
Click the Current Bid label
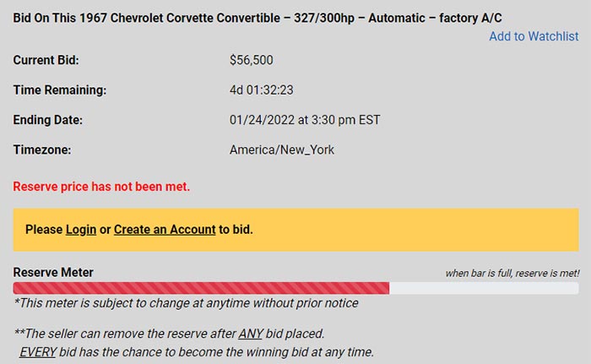(x=46, y=60)
